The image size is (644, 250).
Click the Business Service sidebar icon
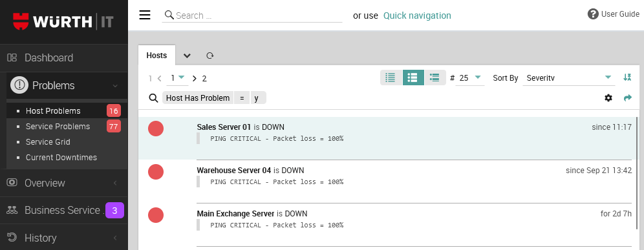[12, 210]
